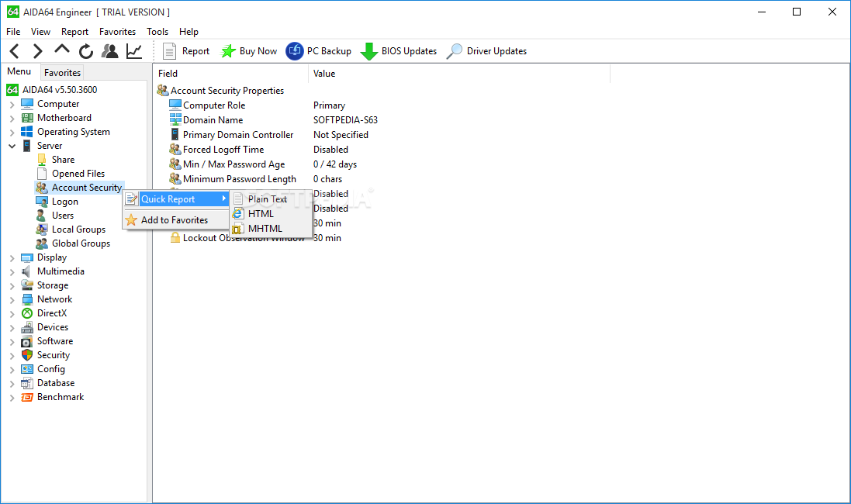The image size is (851, 504).
Task: Click the Motherboard chip icon
Action: point(26,118)
